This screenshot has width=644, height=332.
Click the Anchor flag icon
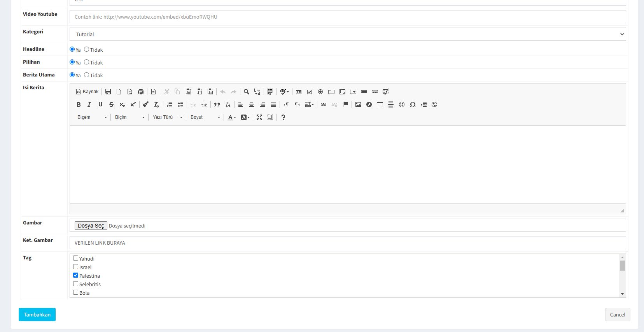345,104
